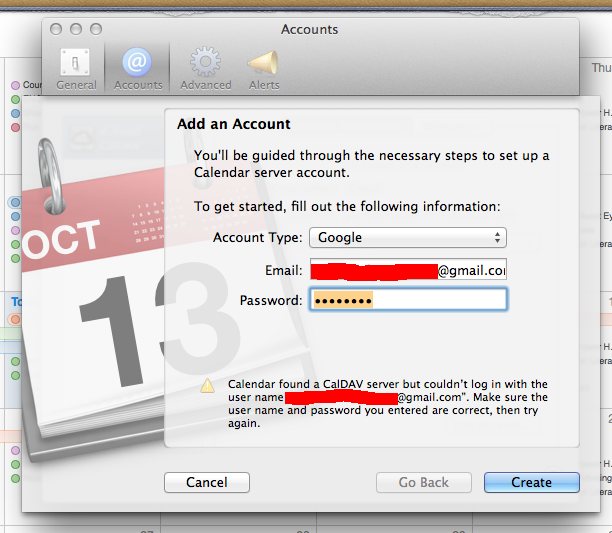Open the General preferences tab

point(76,69)
